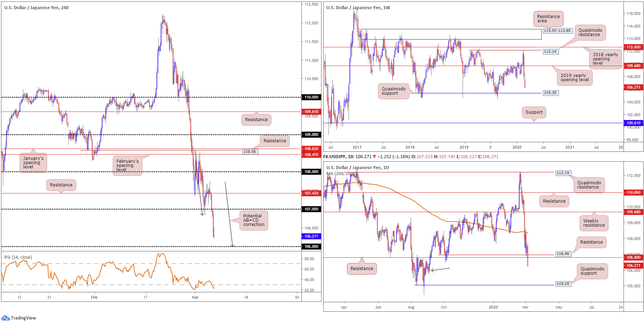This screenshot has height=323, width=644.
Task: Click the 115.50-113.85 zone label
Action: click(557, 31)
